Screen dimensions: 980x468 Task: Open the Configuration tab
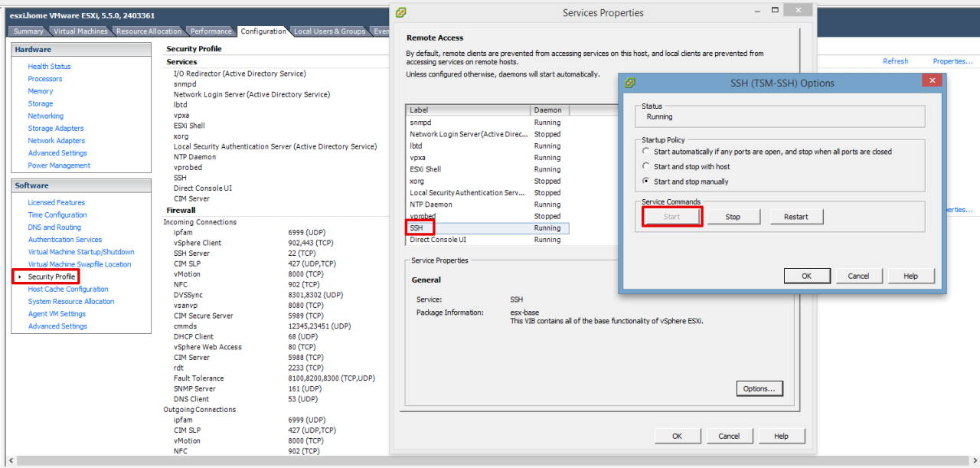pos(263,31)
